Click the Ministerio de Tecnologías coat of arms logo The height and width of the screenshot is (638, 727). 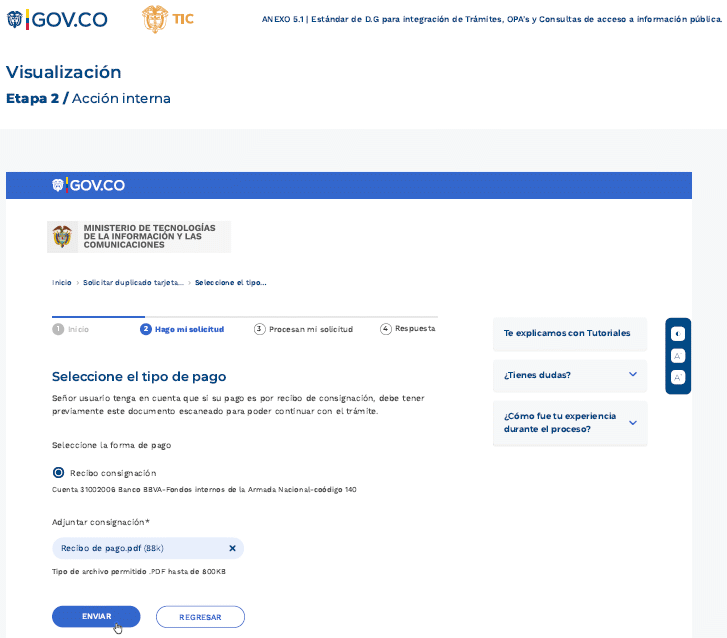click(x=62, y=237)
